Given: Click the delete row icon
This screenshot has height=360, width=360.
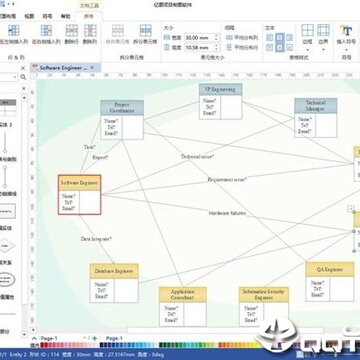Looking at the screenshot, I should [x=72, y=31].
